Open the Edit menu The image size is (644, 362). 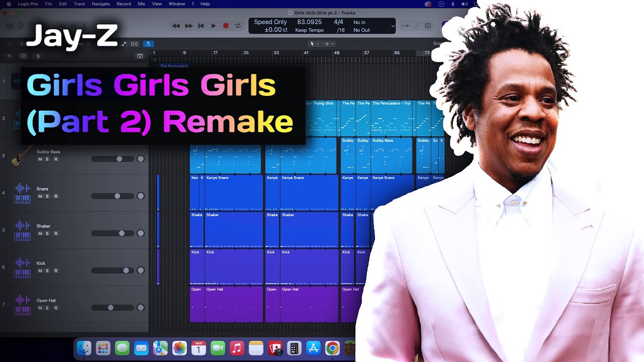63,4
